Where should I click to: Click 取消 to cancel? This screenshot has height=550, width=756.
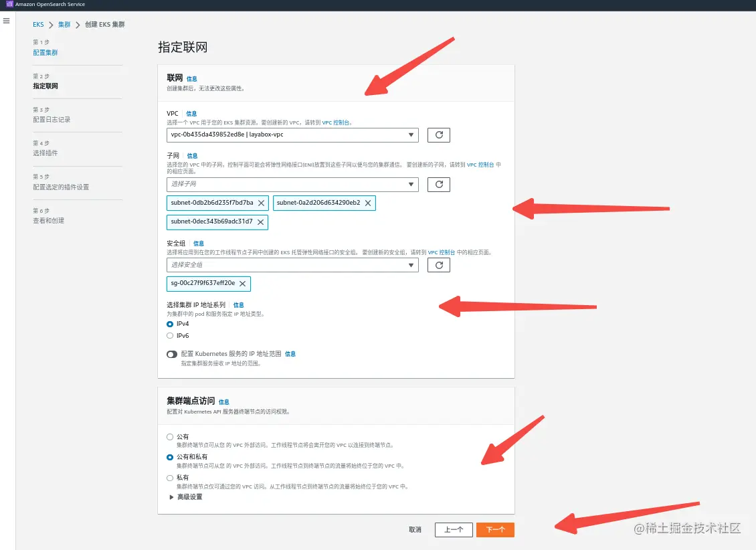(415, 530)
